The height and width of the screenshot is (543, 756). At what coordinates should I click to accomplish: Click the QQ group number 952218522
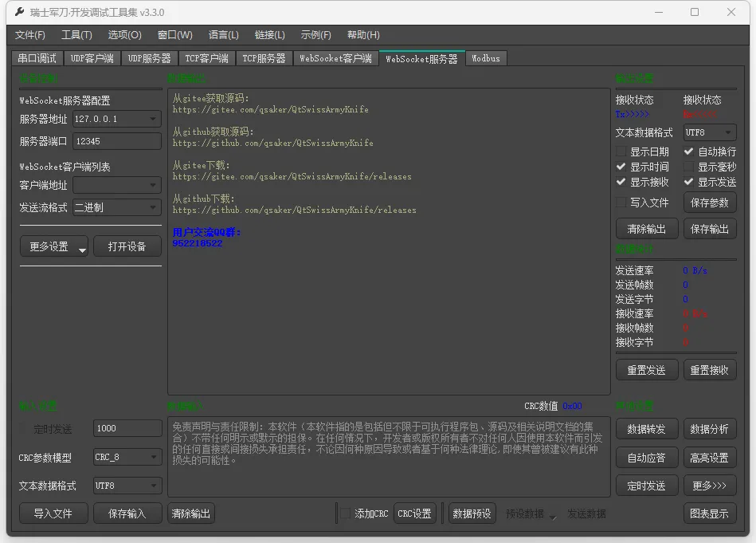198,243
